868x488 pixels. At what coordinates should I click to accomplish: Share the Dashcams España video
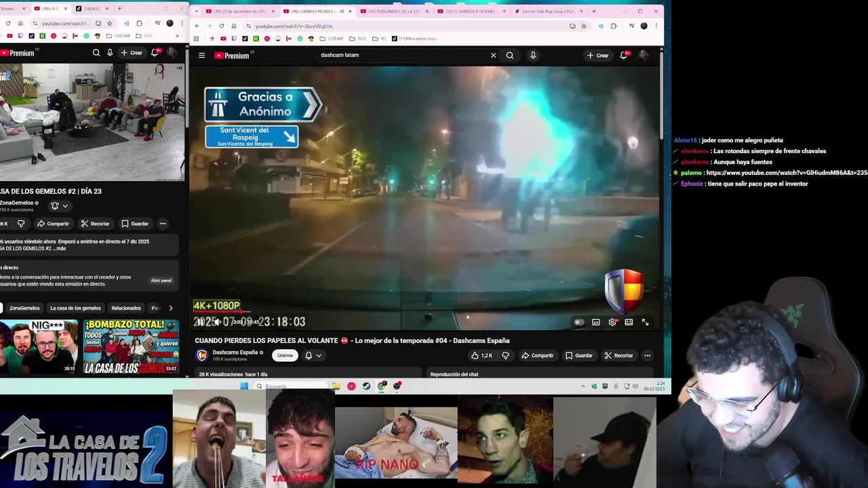point(538,356)
